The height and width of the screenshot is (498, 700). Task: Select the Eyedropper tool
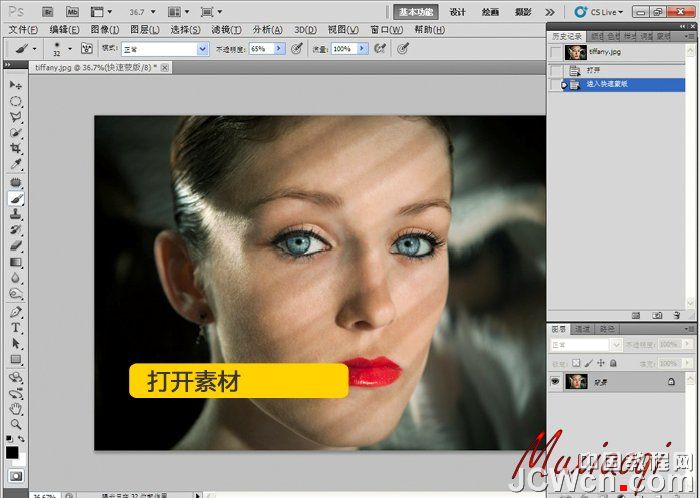[16, 164]
